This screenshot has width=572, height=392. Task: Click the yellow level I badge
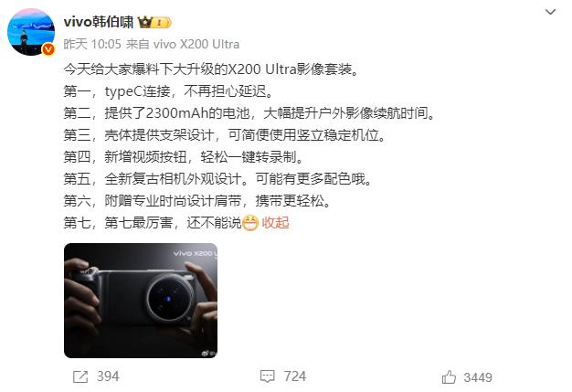[x=161, y=23]
